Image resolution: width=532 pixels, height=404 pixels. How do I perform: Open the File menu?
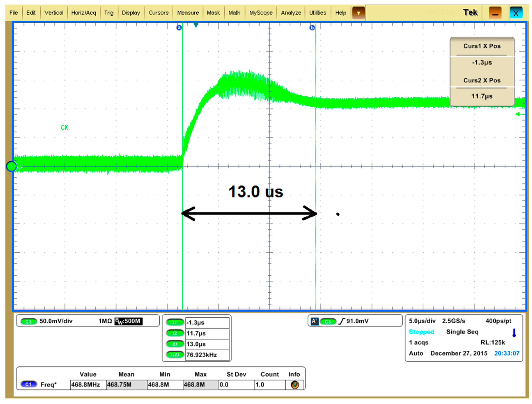[x=14, y=13]
